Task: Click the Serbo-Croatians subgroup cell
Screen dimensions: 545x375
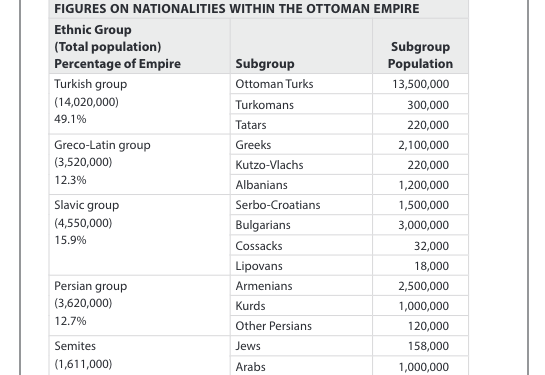Action: point(301,205)
